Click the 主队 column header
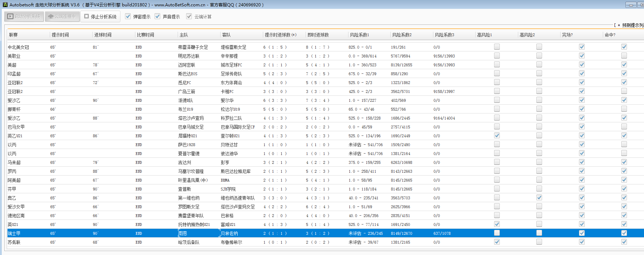The width and height of the screenshot is (644, 255). [x=184, y=35]
